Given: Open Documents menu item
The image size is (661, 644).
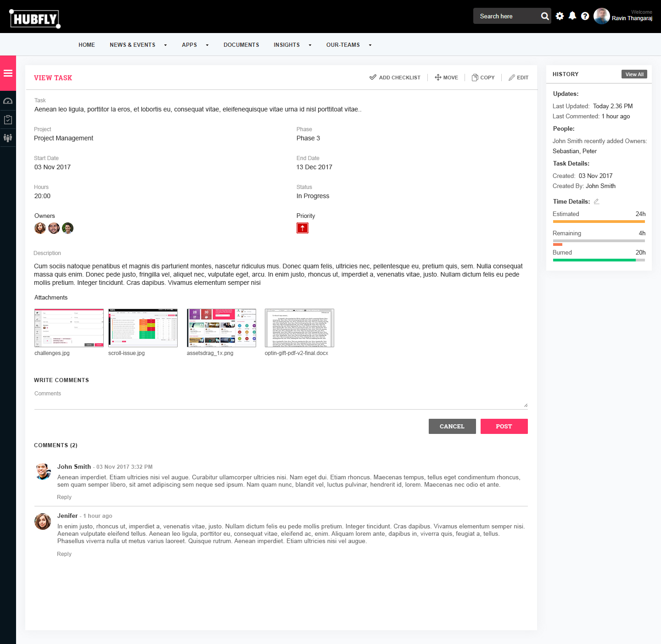Looking at the screenshot, I should (x=241, y=45).
